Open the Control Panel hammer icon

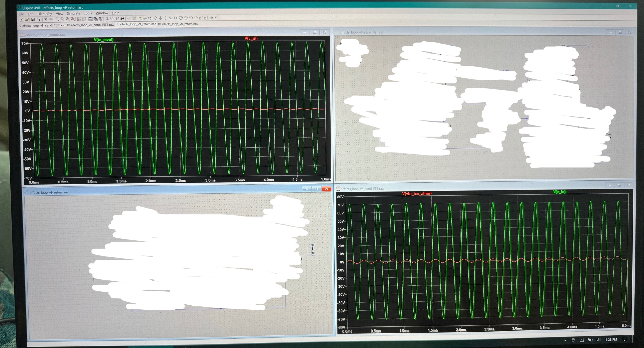(39, 19)
